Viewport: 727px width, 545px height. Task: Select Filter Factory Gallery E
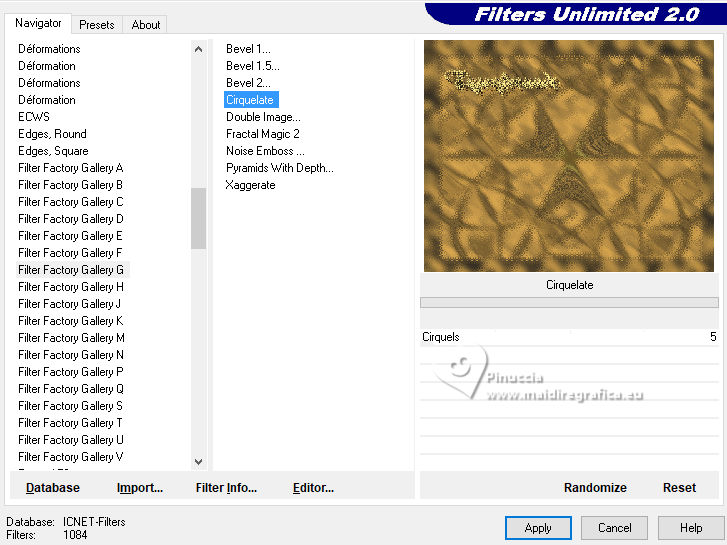tap(70, 236)
